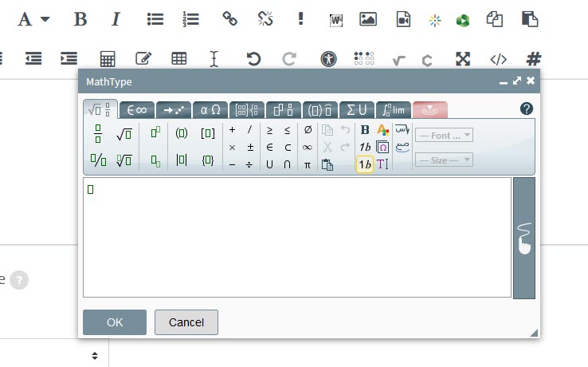The width and height of the screenshot is (588, 367).
Task: Click the unlink broken chain icon
Action: [x=265, y=18]
